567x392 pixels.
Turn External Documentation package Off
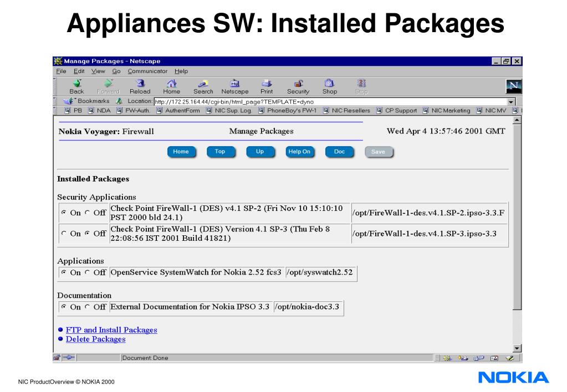(87, 307)
